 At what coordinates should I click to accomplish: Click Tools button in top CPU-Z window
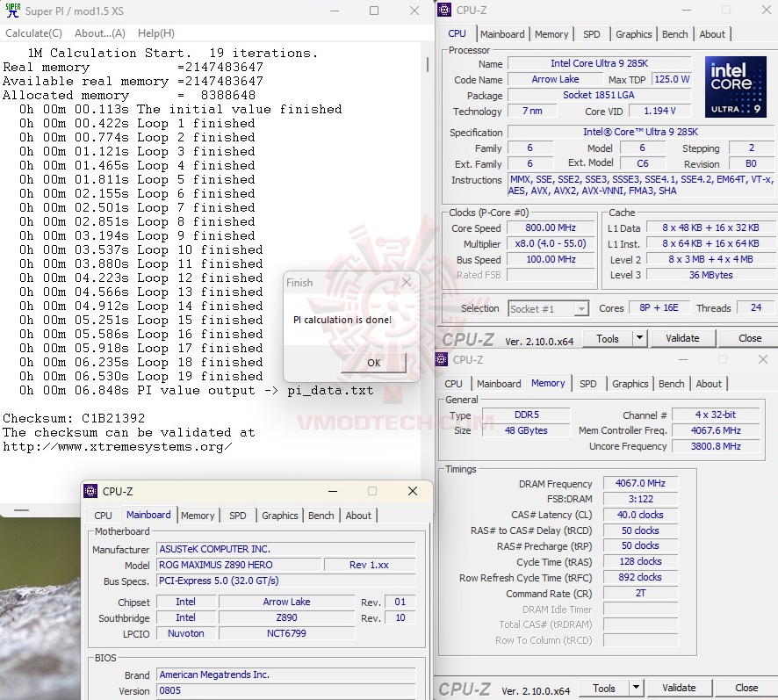pos(608,338)
